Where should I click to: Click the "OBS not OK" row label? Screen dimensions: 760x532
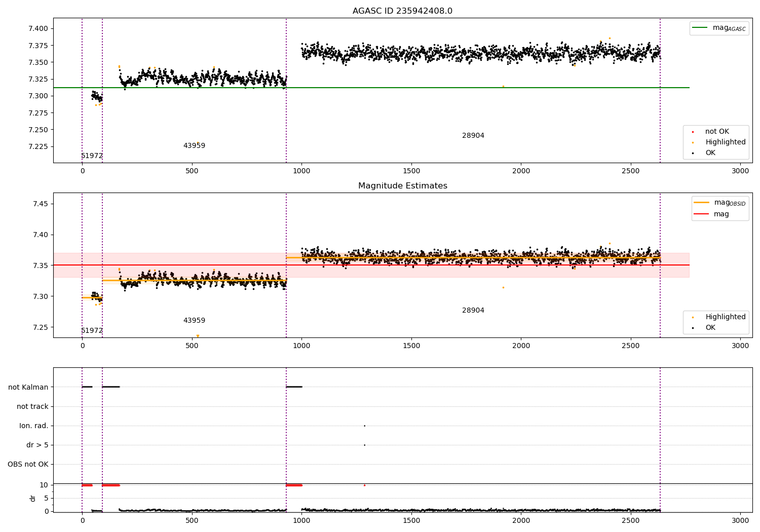click(28, 465)
